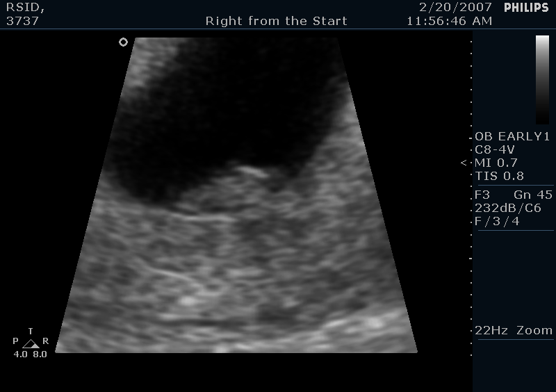Image resolution: width=556 pixels, height=392 pixels.
Task: Click the 11:56:46 AM timestamp
Action: coord(449,21)
